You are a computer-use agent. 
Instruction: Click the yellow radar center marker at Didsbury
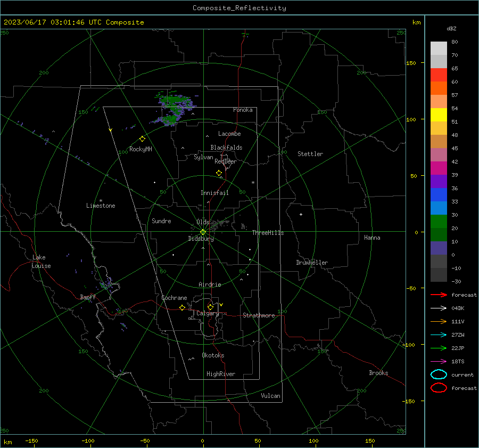pos(203,232)
